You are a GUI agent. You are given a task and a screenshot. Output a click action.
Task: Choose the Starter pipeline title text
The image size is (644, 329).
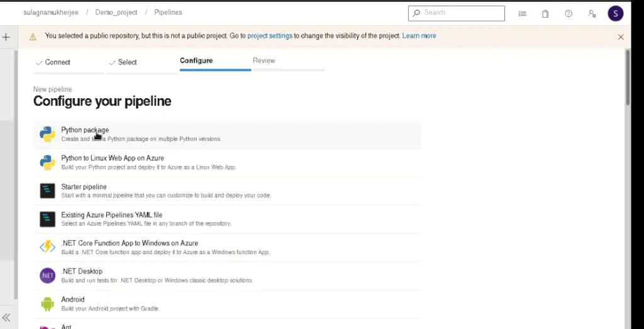[x=84, y=186]
